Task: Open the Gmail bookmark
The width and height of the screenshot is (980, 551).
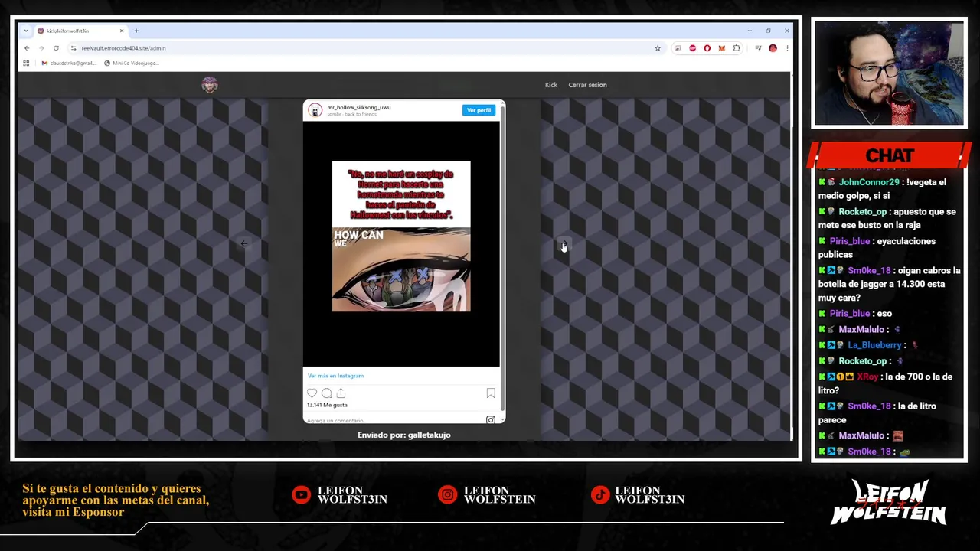Action: pyautogui.click(x=69, y=63)
